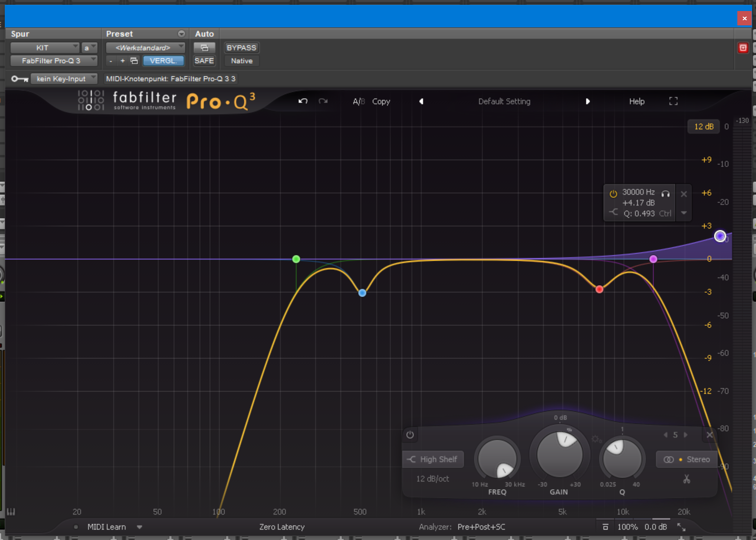756x540 pixels.
Task: Open the High Shelf filter shape dropdown
Action: pos(433,459)
